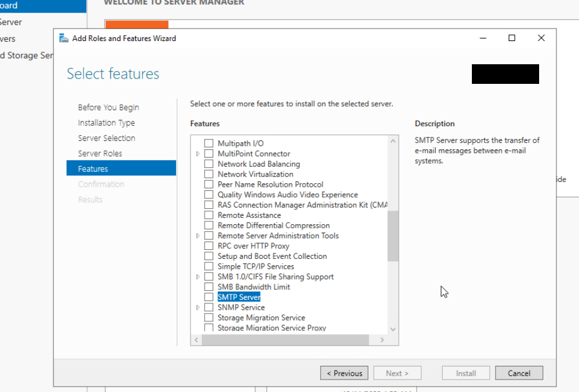Open the Installation Type step
The height and width of the screenshot is (392, 579).
[x=107, y=123]
